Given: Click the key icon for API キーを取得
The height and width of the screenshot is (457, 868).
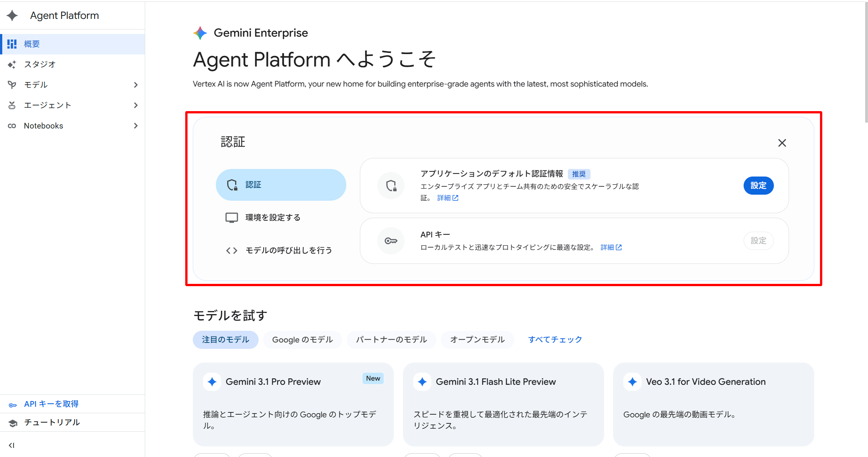Looking at the screenshot, I should pyautogui.click(x=13, y=405).
